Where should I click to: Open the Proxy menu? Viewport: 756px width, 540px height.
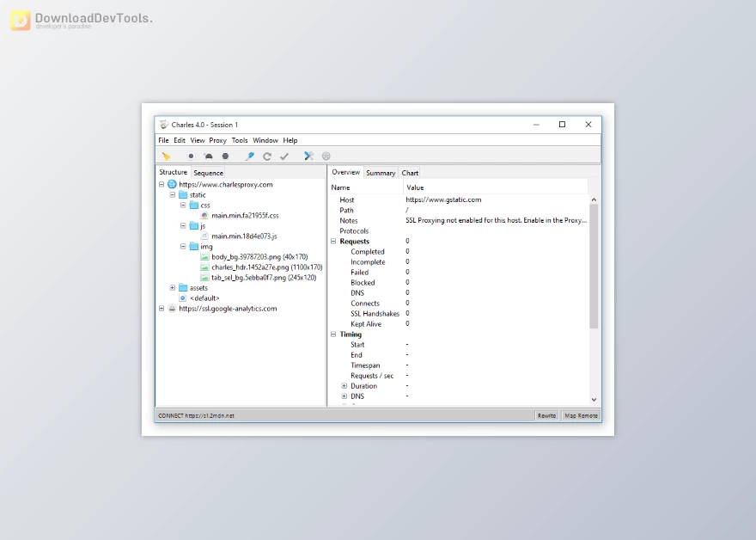point(217,140)
